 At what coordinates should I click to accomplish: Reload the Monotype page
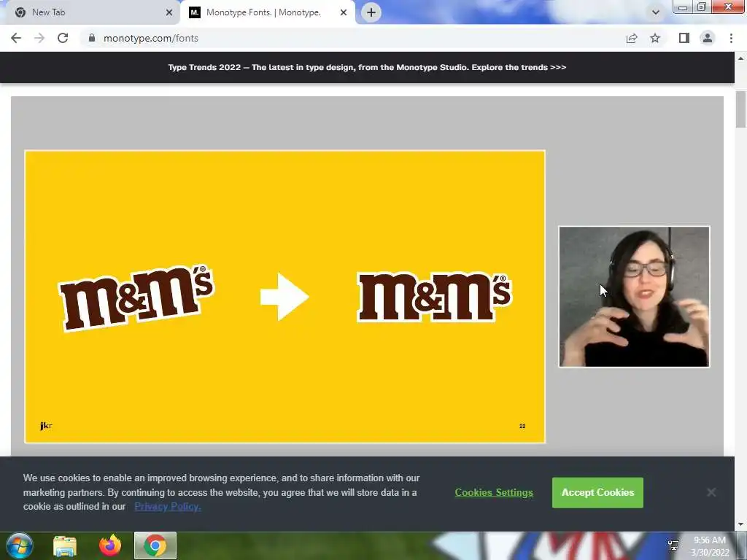63,38
